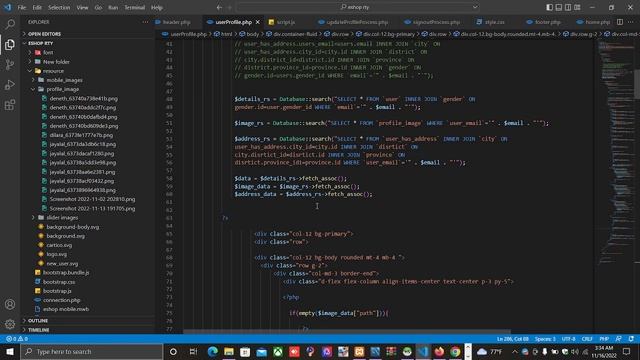Open deneth_63740a738e41b.png file

pyautogui.click(x=83, y=98)
